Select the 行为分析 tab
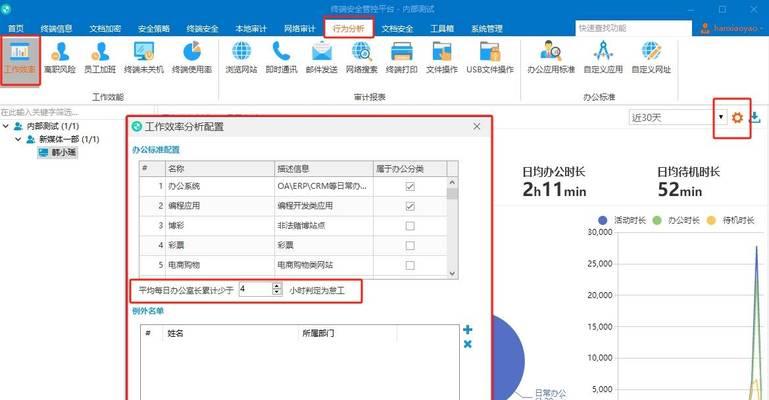This screenshot has width=769, height=400. [348, 28]
